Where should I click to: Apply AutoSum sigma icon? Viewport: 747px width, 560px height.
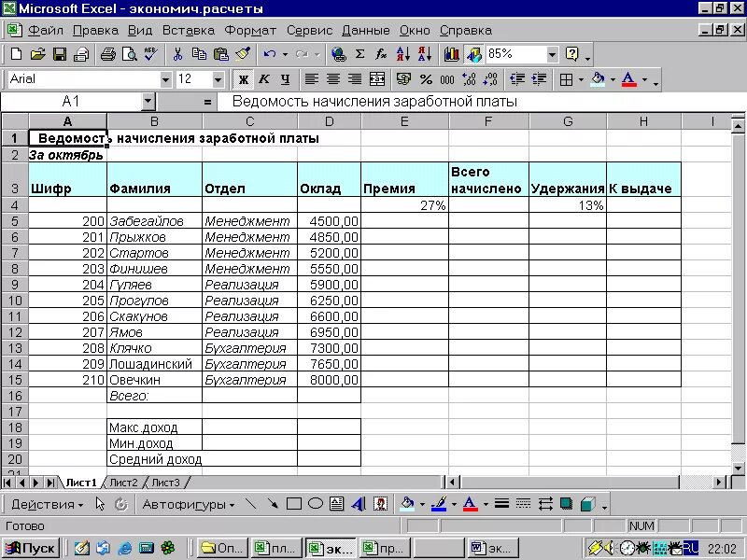(x=360, y=54)
